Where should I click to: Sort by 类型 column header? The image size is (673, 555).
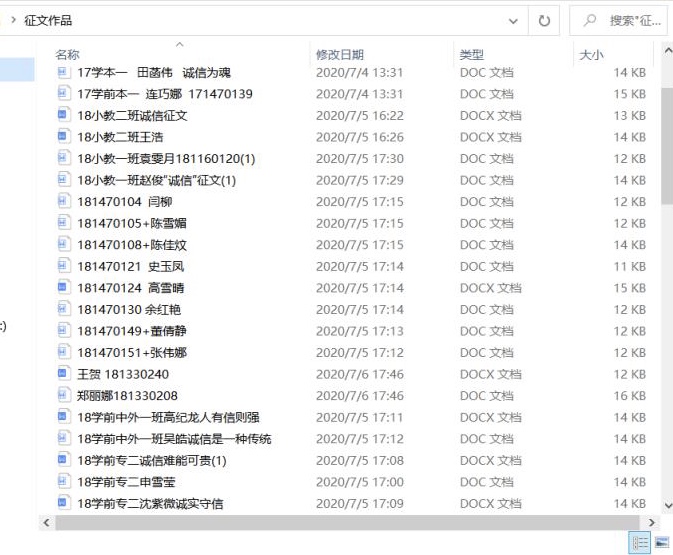[471, 54]
